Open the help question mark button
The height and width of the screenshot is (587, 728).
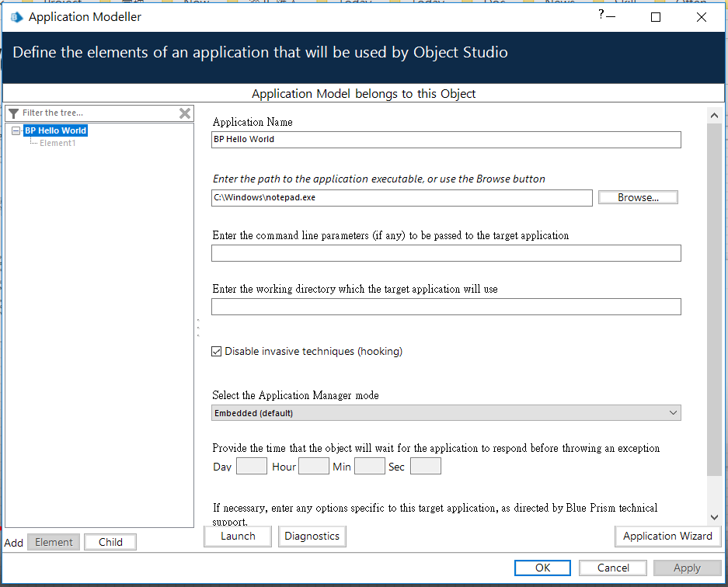coord(601,15)
